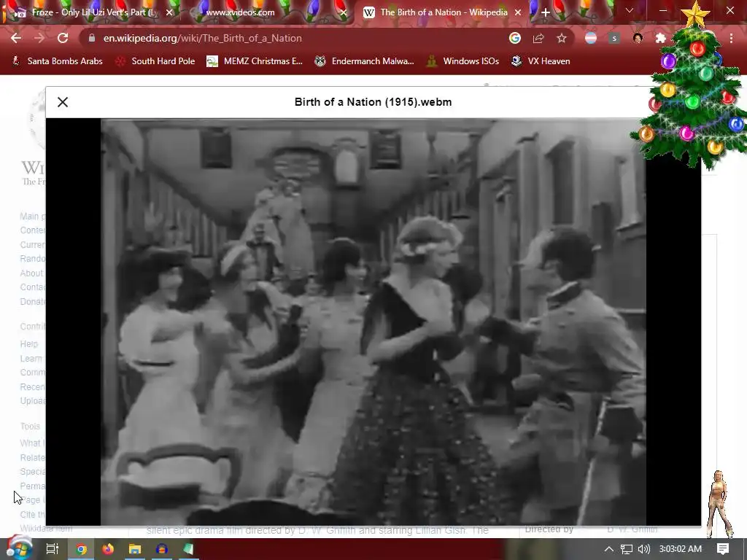Click the 3:03:02 AM taskbar clock
747x560 pixels.
[681, 549]
